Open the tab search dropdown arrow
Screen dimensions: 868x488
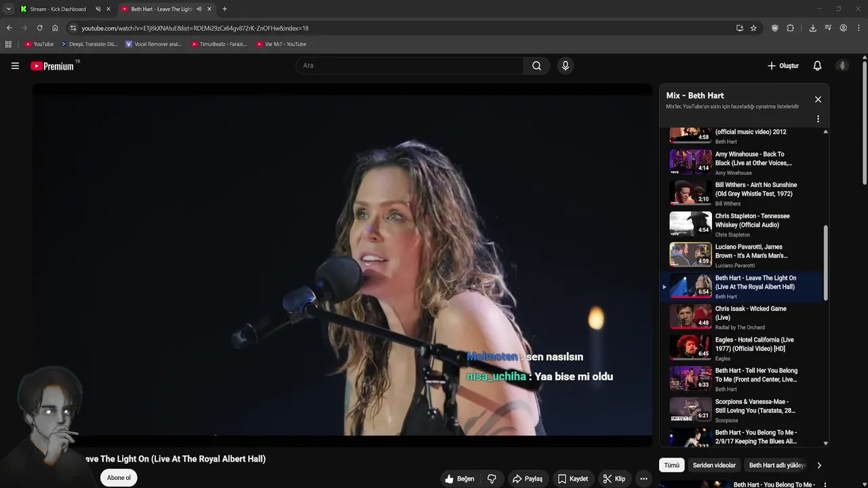pos(8,9)
